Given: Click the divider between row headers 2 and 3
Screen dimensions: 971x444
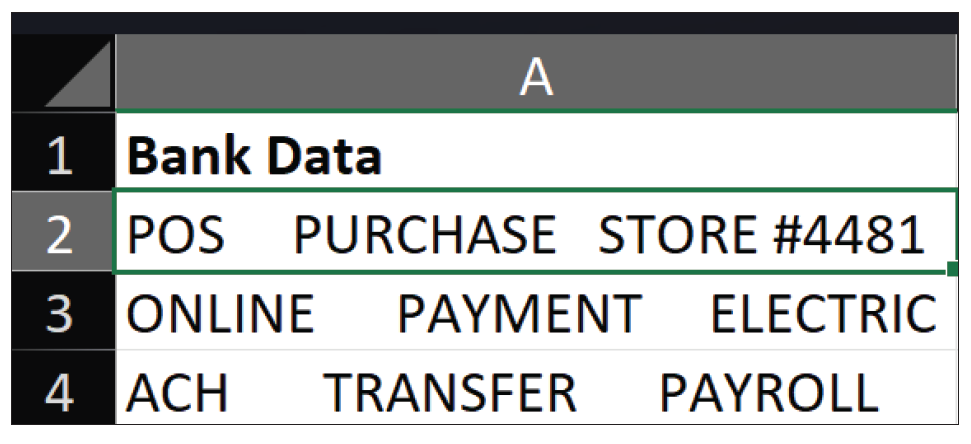Looking at the screenshot, I should tap(63, 271).
